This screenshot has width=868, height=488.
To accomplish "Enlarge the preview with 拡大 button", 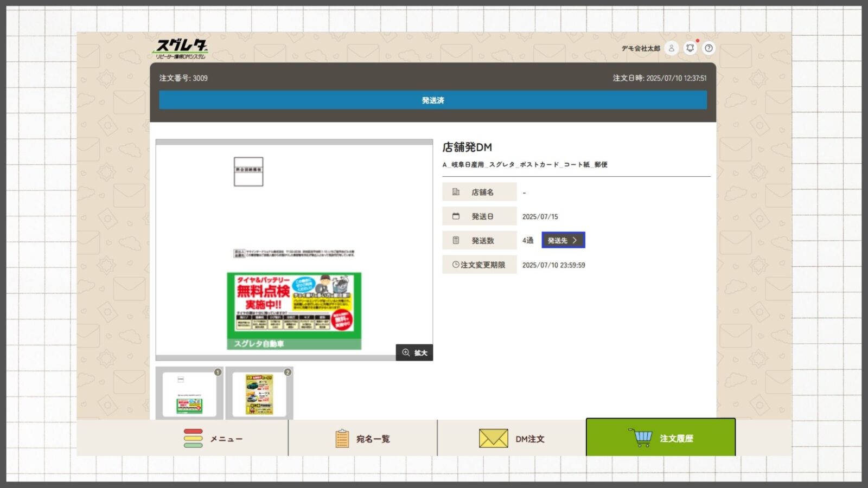I will (414, 352).
